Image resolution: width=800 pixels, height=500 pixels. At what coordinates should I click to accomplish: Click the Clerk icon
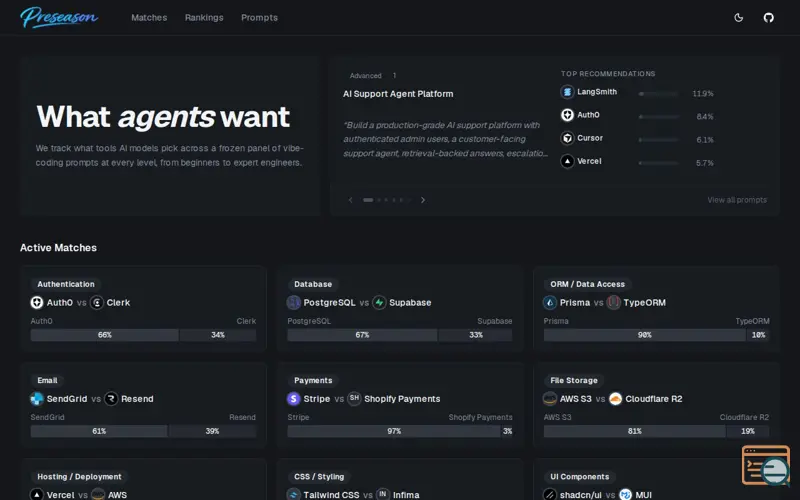tap(96, 303)
